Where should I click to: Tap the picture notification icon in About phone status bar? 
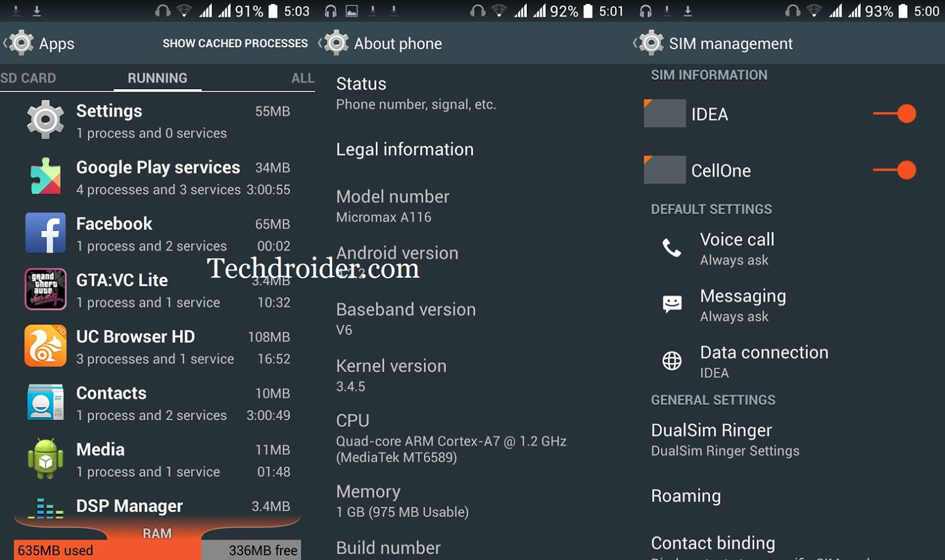point(351,11)
